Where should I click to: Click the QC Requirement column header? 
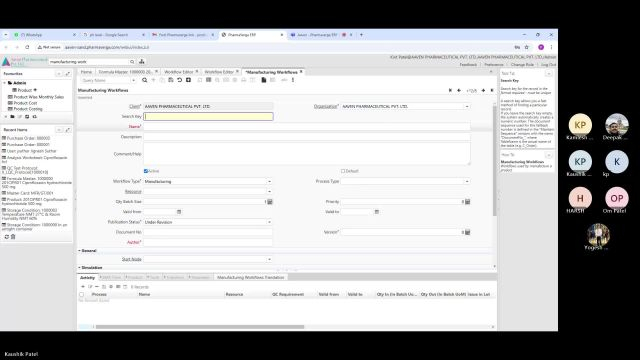(288, 294)
